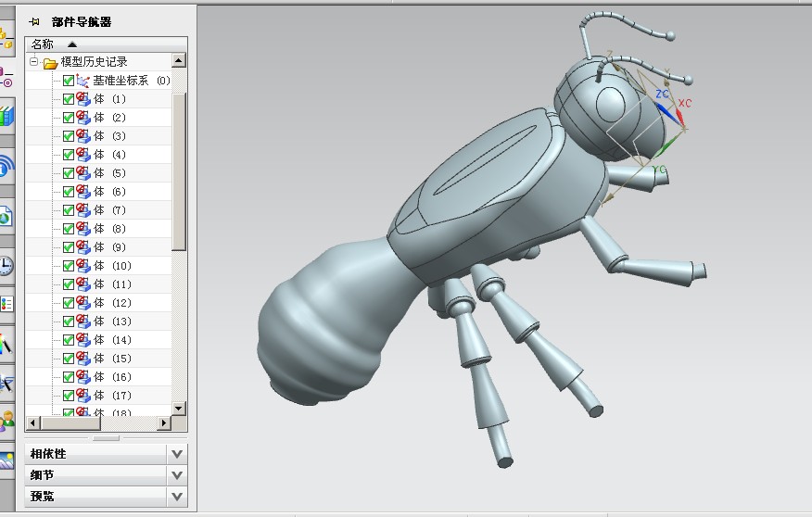812x517 pixels.
Task: Click the 模型历史记录 folder icon
Action: click(50, 63)
